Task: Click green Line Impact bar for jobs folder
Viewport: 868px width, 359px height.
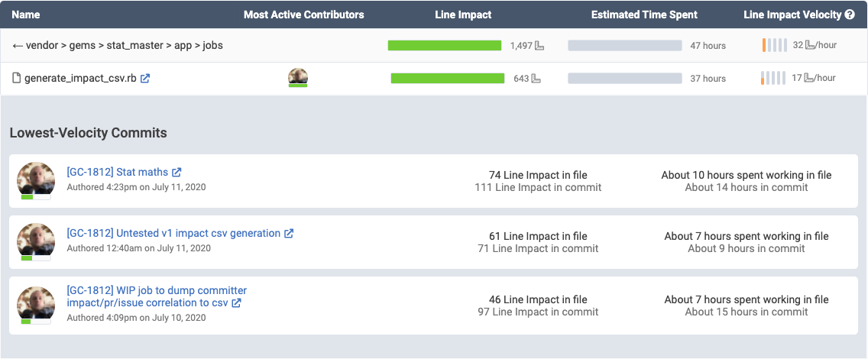Action: coord(445,46)
